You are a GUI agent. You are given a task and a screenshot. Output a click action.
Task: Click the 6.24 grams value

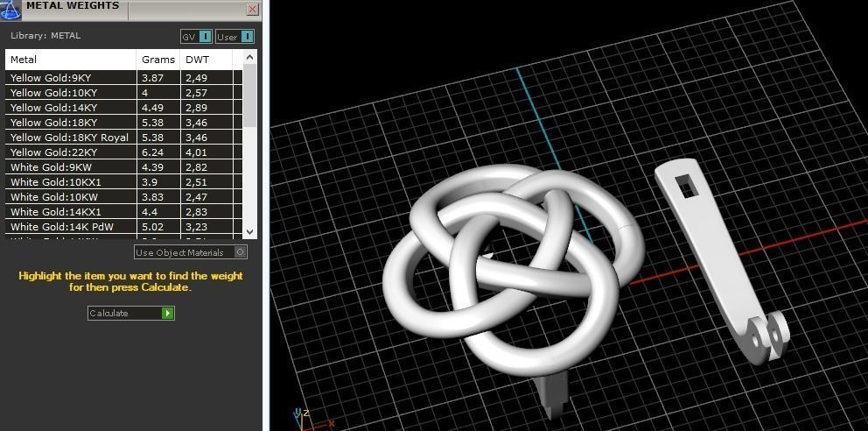click(x=153, y=153)
